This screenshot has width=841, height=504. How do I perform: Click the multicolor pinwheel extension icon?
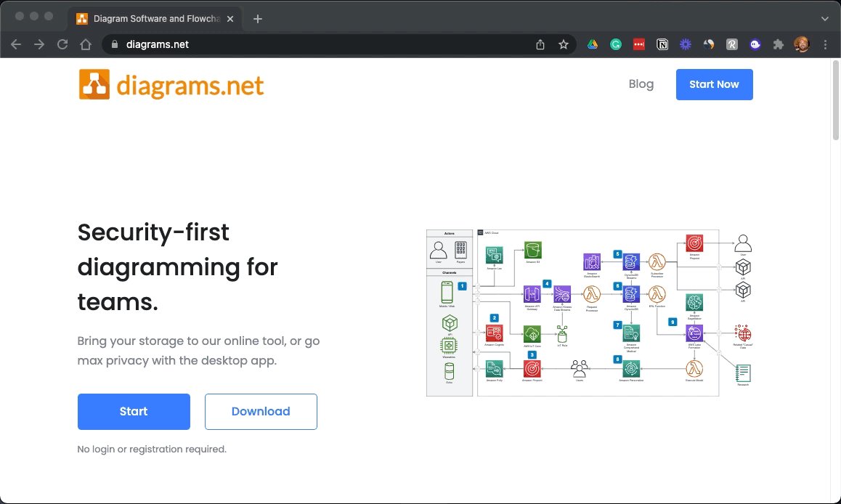point(709,44)
